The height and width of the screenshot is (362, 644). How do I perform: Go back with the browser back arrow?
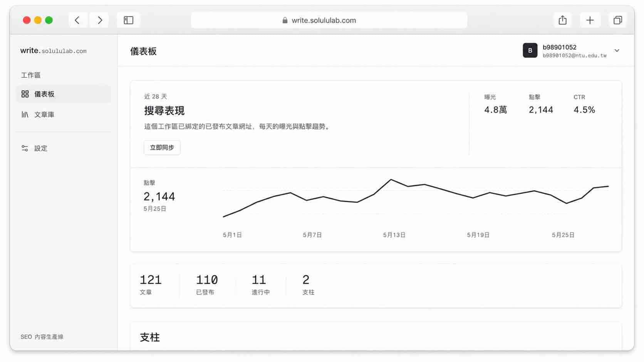pyautogui.click(x=77, y=20)
